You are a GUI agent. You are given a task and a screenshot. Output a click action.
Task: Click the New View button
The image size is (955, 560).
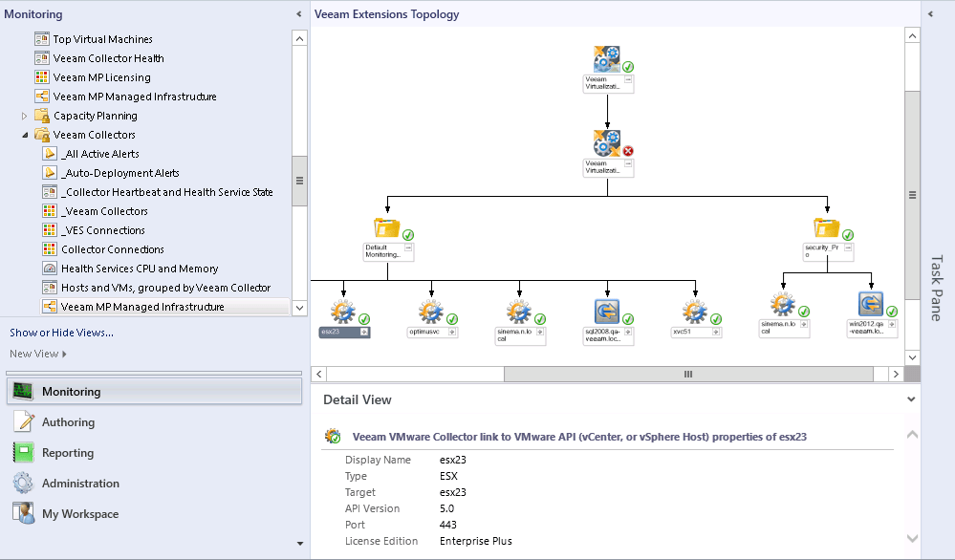35,352
